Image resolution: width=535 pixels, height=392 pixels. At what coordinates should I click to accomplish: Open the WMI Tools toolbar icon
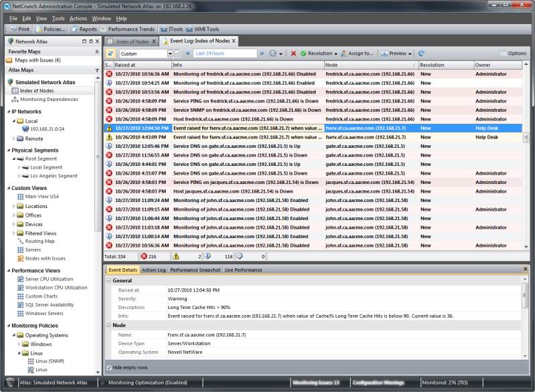(x=189, y=29)
